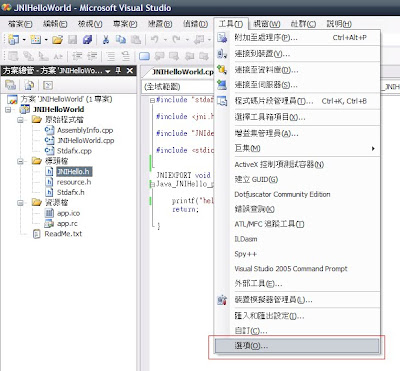Click the Comment Out Lines icon
The width and height of the screenshot is (400, 371).
coord(111,56)
